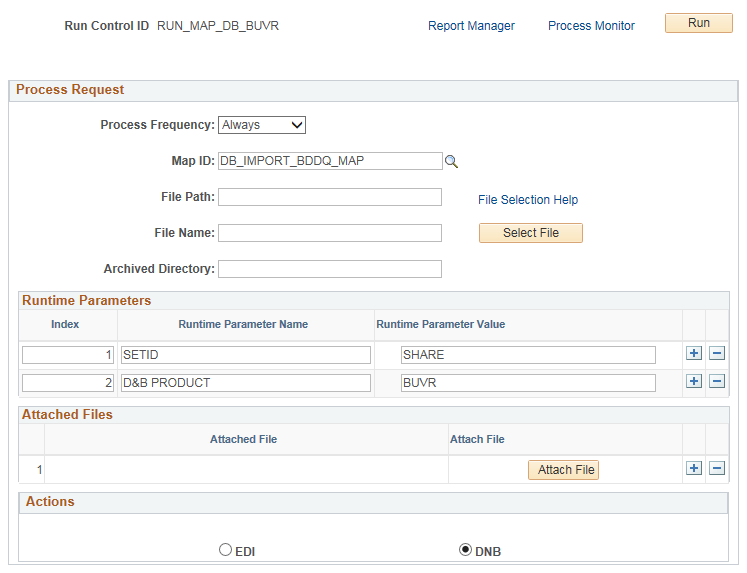Edit the SETID parameter name field

(x=246, y=355)
